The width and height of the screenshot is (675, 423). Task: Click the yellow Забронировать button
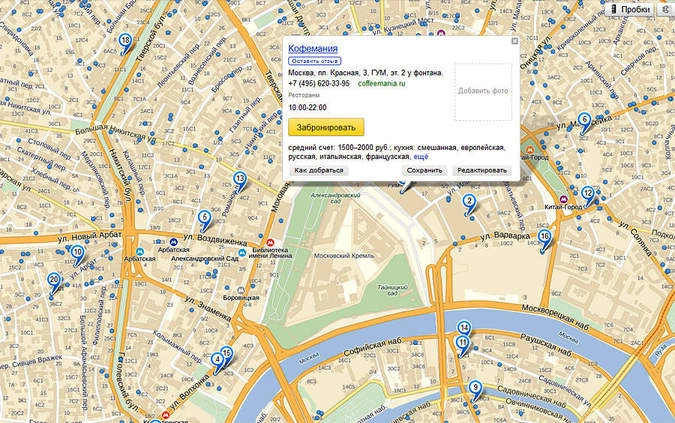point(326,127)
